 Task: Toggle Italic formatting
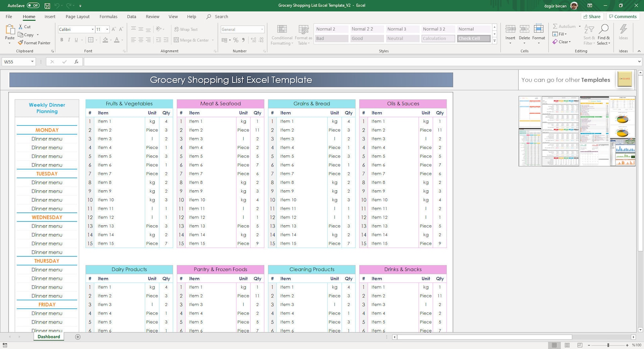click(69, 40)
